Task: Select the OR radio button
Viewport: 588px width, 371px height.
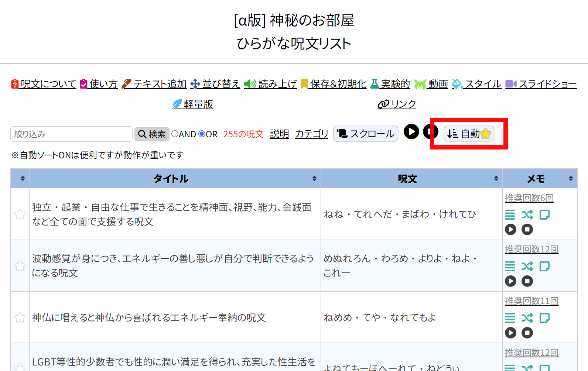Action: pyautogui.click(x=202, y=134)
